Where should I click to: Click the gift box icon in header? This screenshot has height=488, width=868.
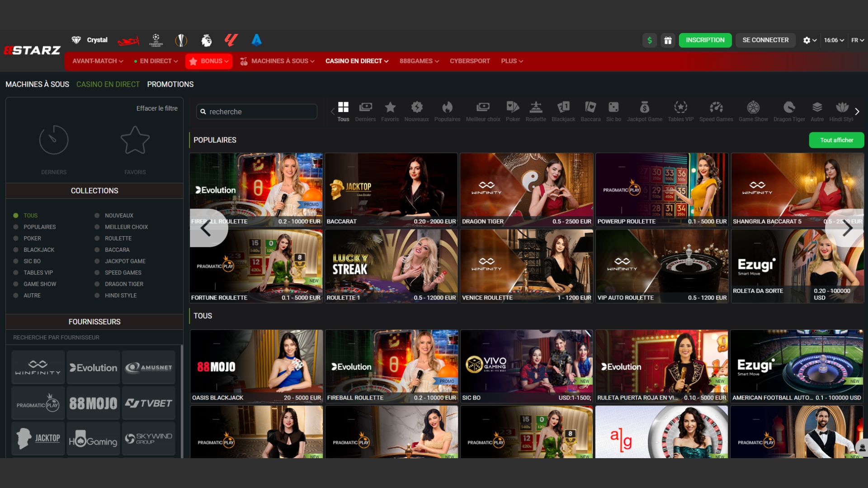(x=668, y=40)
